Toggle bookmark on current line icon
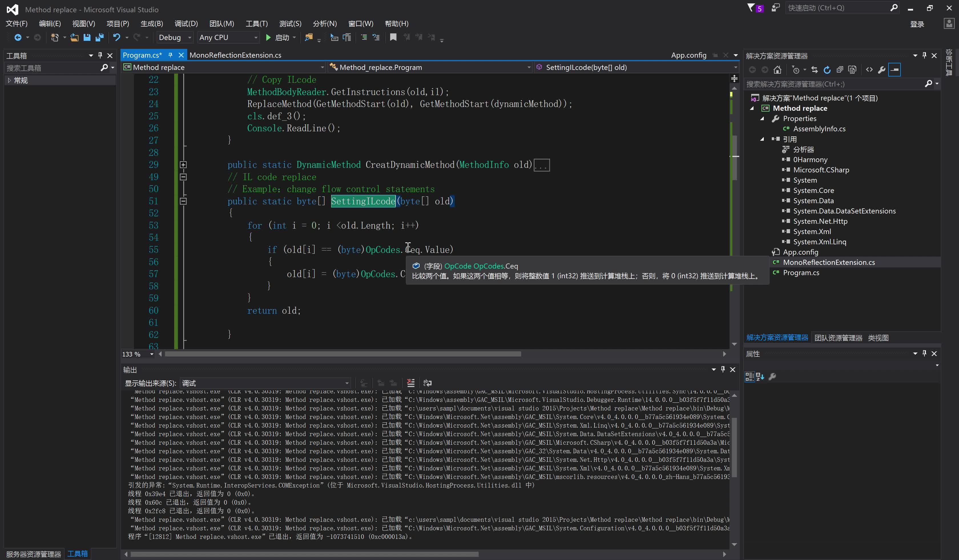 393,37
